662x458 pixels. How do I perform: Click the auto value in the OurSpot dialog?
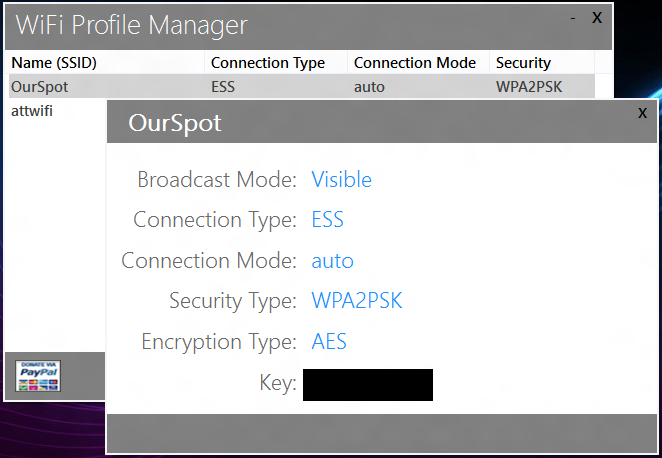click(333, 261)
